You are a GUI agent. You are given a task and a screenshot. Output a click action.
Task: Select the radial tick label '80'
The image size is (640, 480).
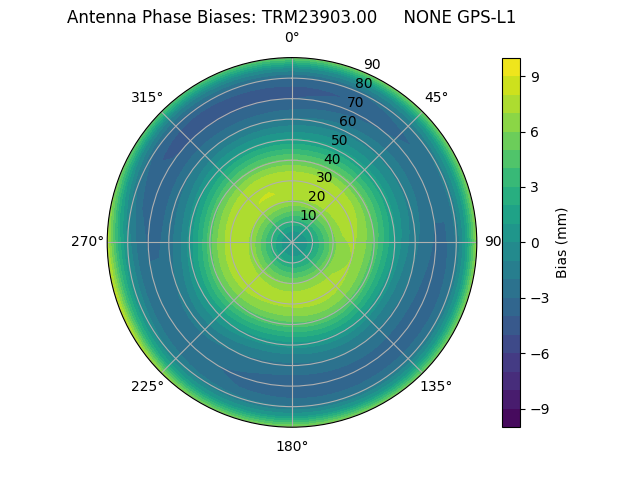coord(363,84)
